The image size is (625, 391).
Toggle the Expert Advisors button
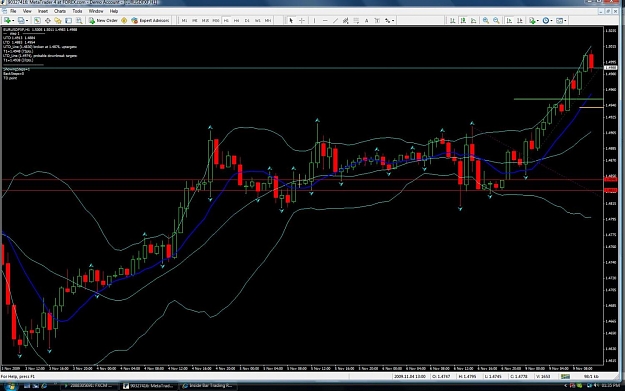point(150,20)
